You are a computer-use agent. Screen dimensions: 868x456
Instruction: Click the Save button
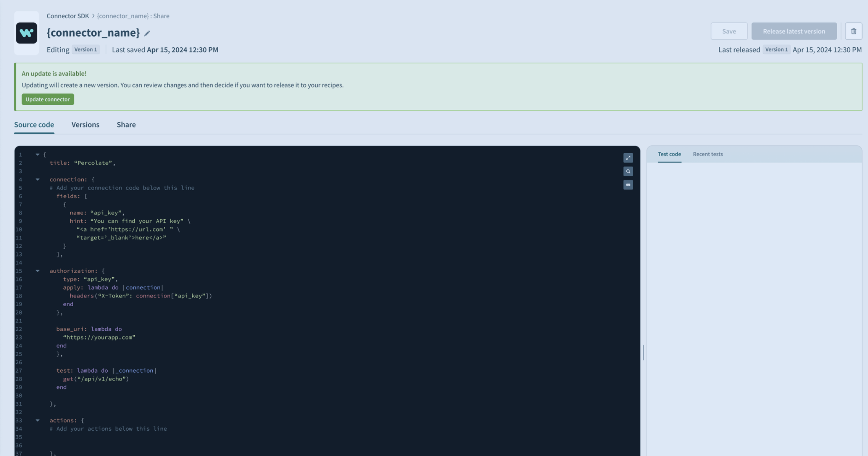click(729, 31)
